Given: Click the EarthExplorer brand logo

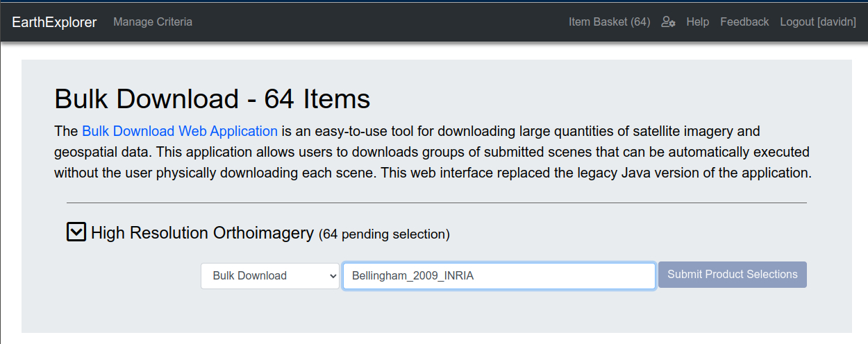Looking at the screenshot, I should (54, 22).
